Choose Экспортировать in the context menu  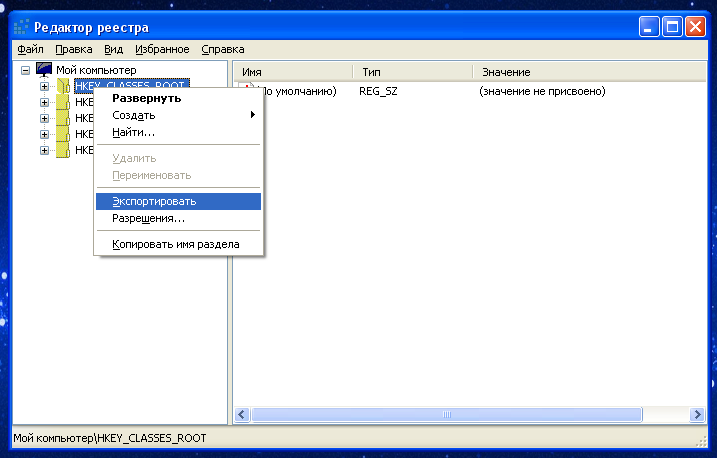(x=178, y=201)
